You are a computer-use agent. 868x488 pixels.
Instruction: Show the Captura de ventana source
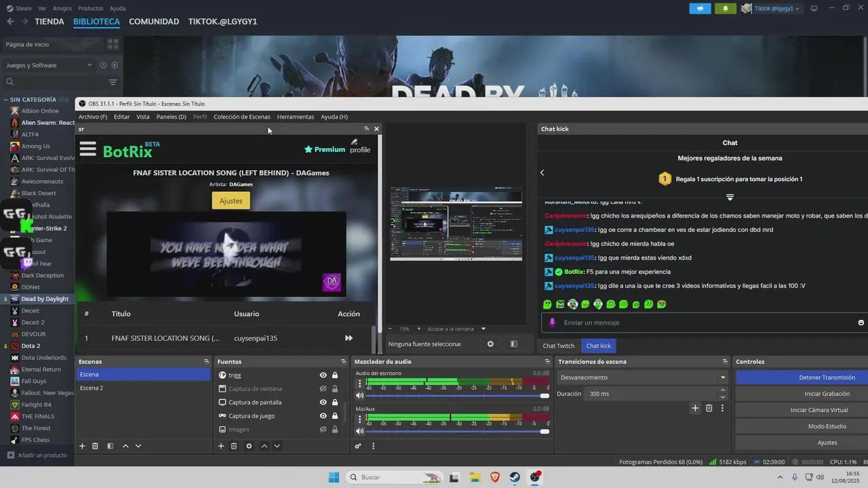[x=323, y=388]
